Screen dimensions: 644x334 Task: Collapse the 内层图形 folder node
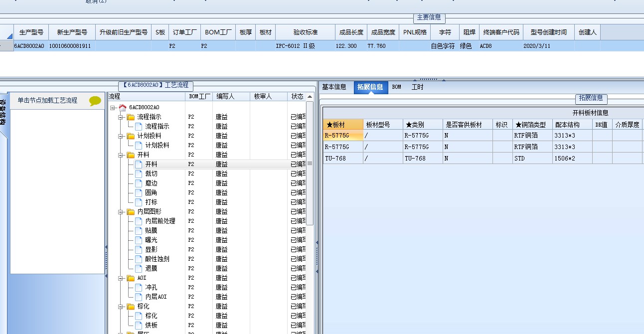[121, 212]
